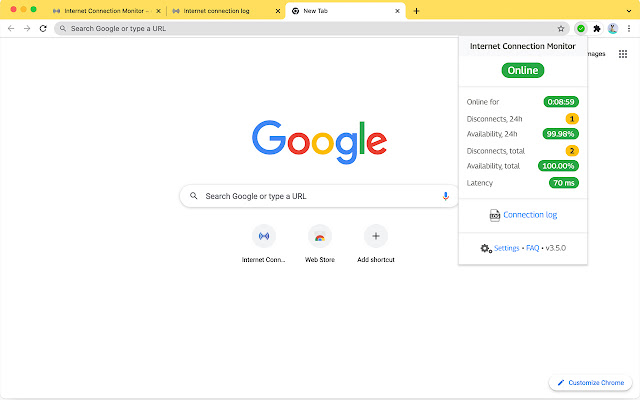Open the Internet Connection Monitor extension icon
Viewport: 640px width, 400px height.
coord(580,29)
